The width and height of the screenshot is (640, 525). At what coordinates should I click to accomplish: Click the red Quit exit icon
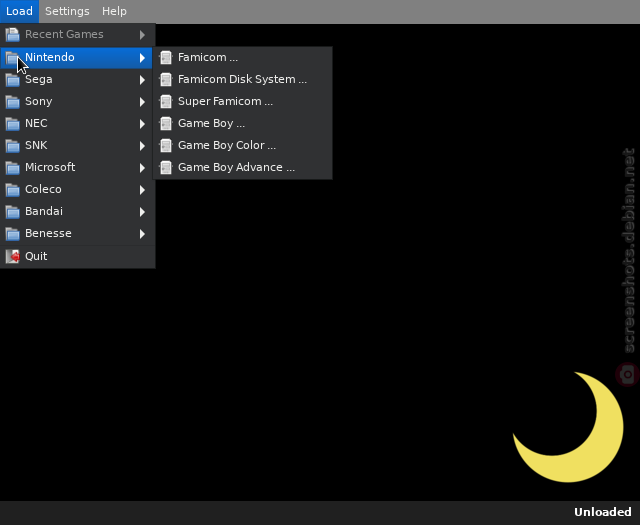click(12, 256)
